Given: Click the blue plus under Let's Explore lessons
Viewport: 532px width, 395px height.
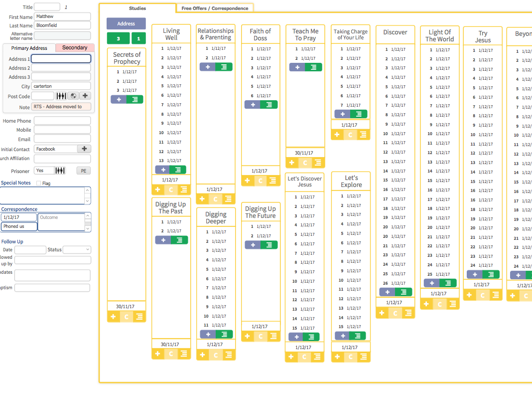Looking at the screenshot, I should tap(343, 336).
